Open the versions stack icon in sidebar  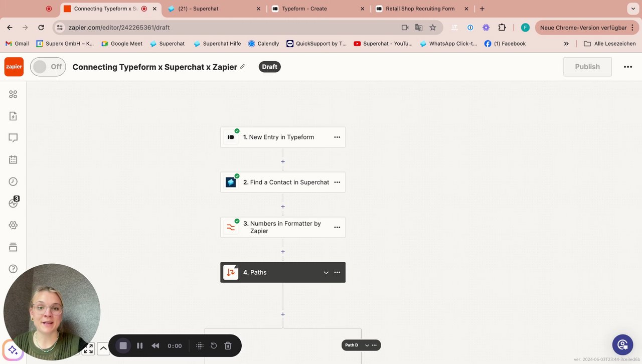click(13, 247)
